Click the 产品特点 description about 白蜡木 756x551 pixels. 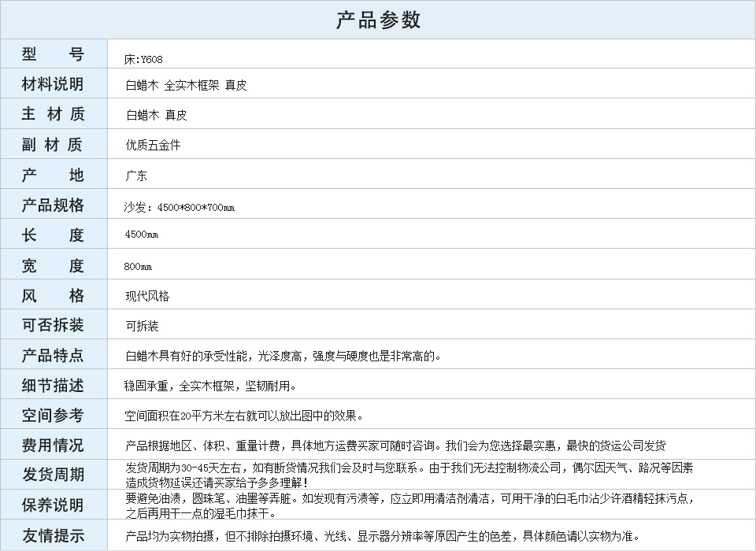[283, 357]
